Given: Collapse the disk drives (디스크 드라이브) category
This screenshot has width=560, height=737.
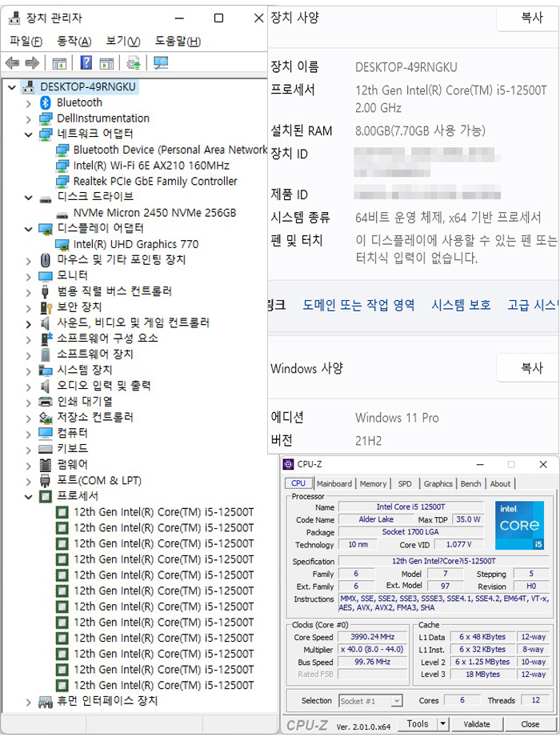Looking at the screenshot, I should coord(29,198).
